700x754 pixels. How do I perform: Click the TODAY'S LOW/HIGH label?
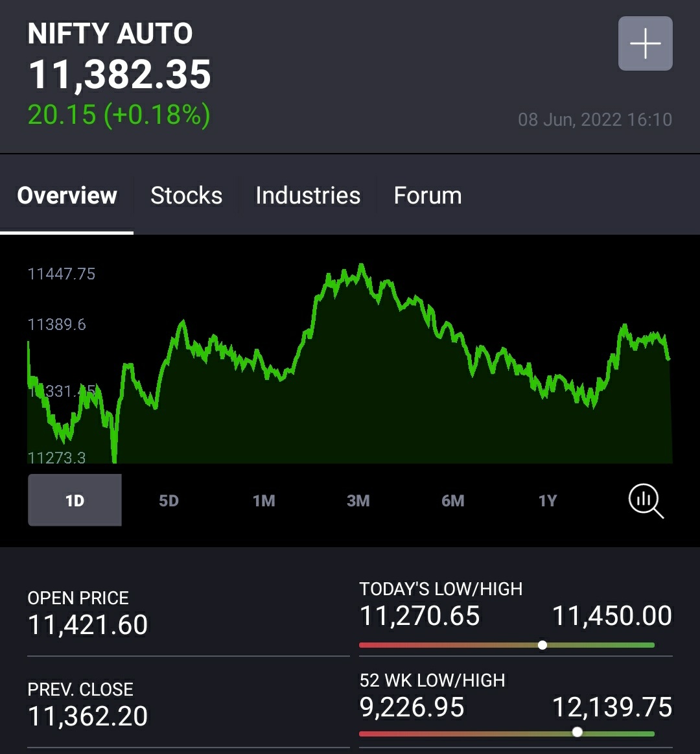coord(441,589)
